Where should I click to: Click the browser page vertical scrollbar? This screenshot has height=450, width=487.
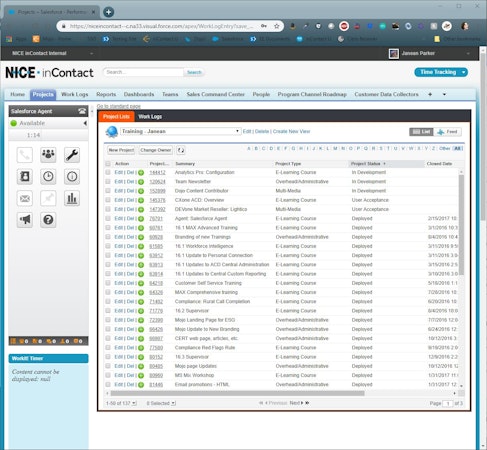(483, 137)
